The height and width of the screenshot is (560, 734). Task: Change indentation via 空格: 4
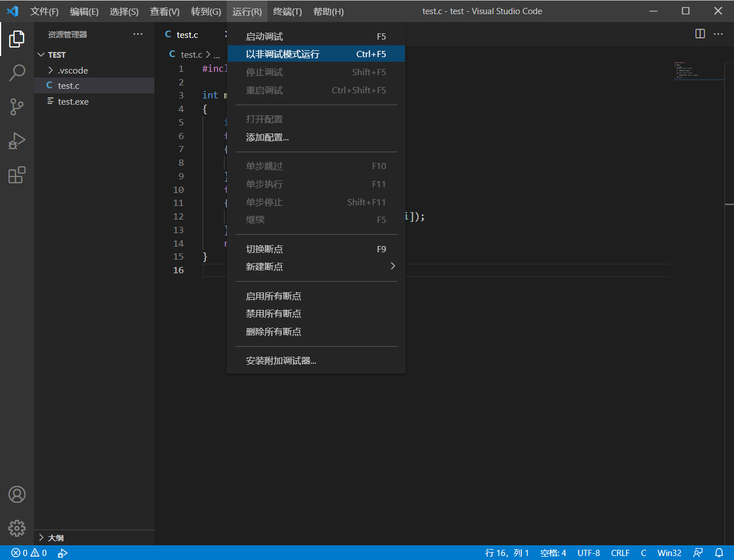(553, 553)
